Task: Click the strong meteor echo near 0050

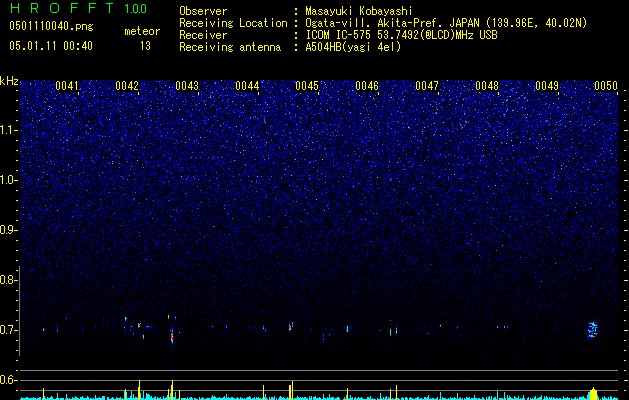Action: click(x=592, y=329)
